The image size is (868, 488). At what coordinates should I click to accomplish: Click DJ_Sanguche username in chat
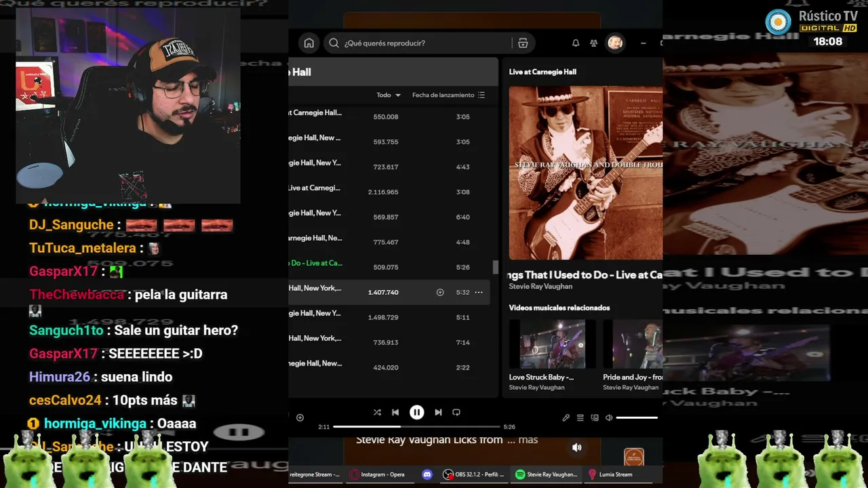(71, 225)
